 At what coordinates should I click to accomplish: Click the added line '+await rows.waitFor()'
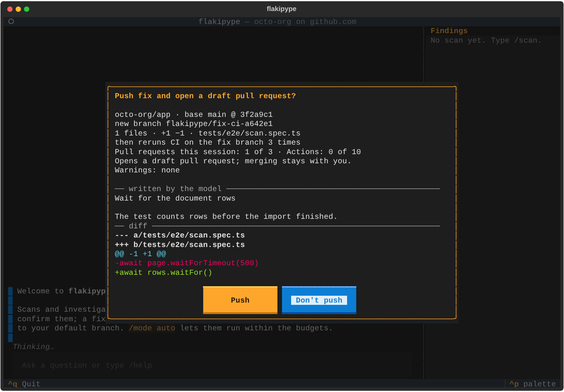pyautogui.click(x=164, y=272)
